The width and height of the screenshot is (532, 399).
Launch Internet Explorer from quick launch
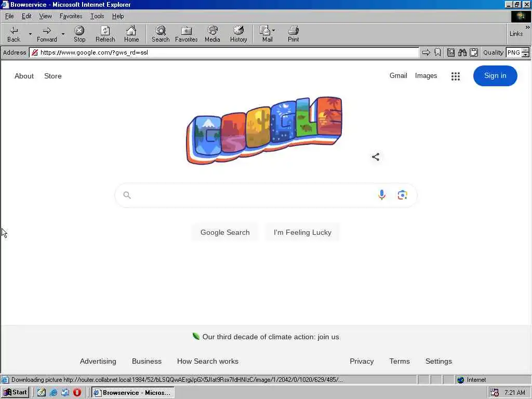click(x=54, y=393)
